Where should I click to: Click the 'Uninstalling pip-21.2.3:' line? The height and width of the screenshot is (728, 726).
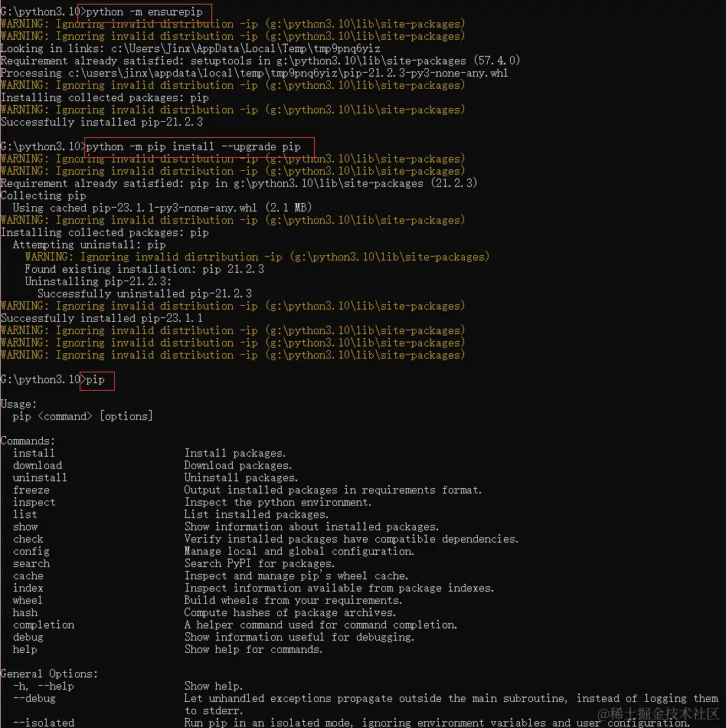(98, 281)
